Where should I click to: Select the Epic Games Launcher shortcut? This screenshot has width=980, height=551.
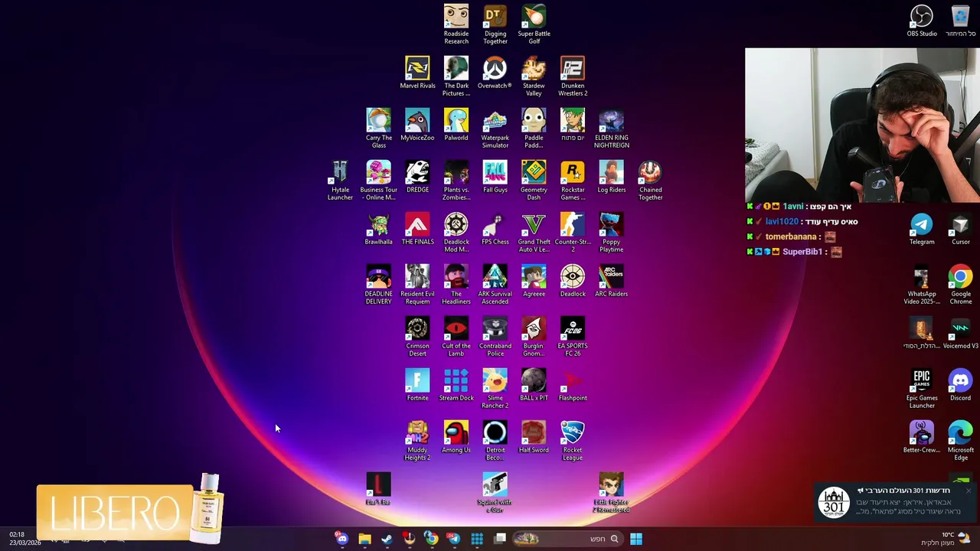click(x=922, y=389)
